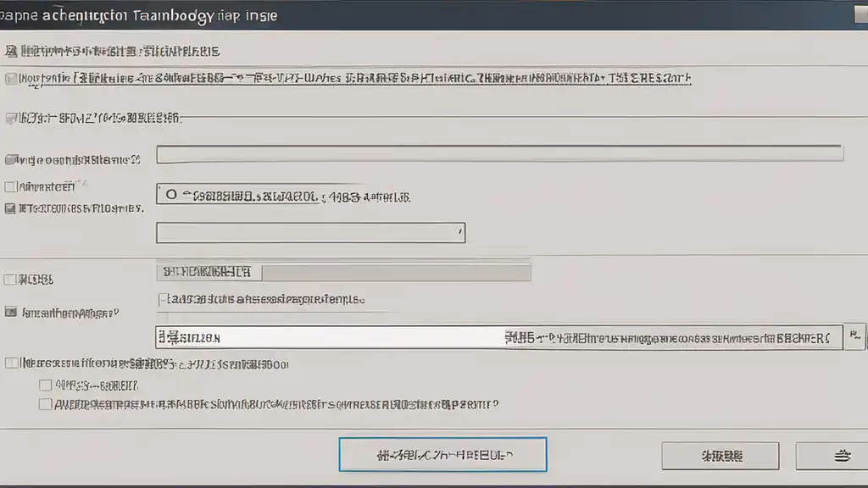Toggle the checkbox before the long underlined text
The image size is (868, 488).
(x=10, y=79)
